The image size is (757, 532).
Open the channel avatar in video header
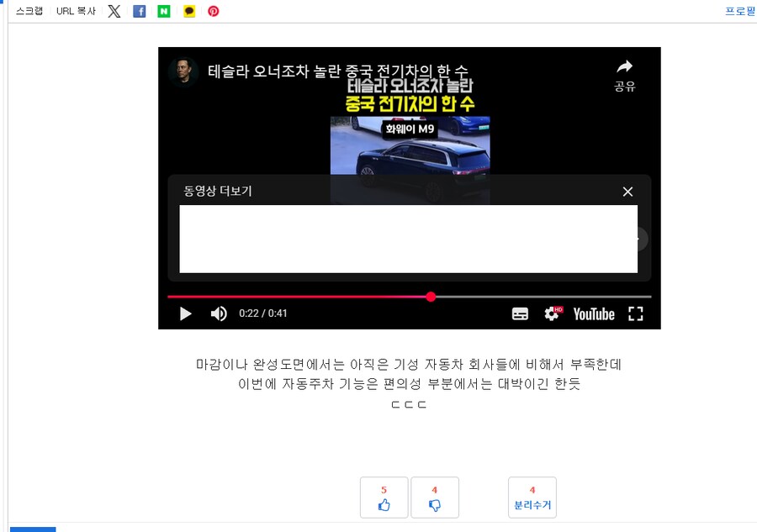click(183, 71)
